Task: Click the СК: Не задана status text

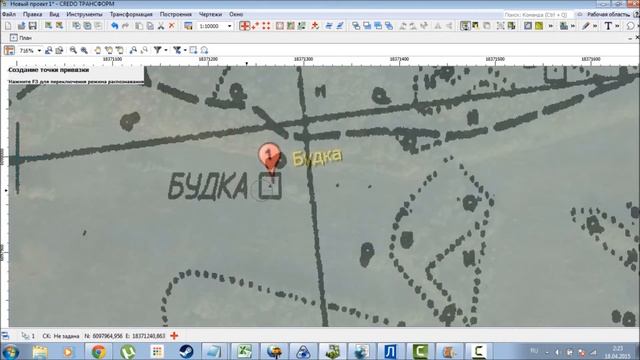Action: pyautogui.click(x=61, y=336)
